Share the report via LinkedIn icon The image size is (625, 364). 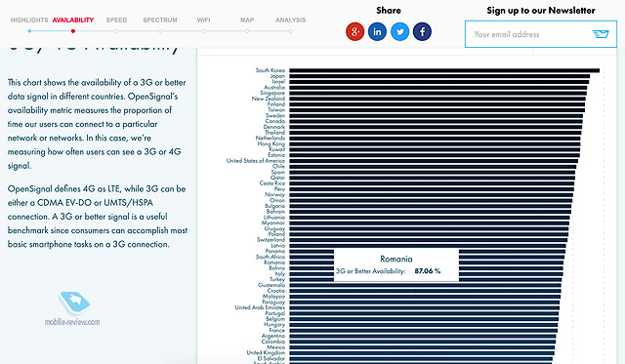pos(377,31)
